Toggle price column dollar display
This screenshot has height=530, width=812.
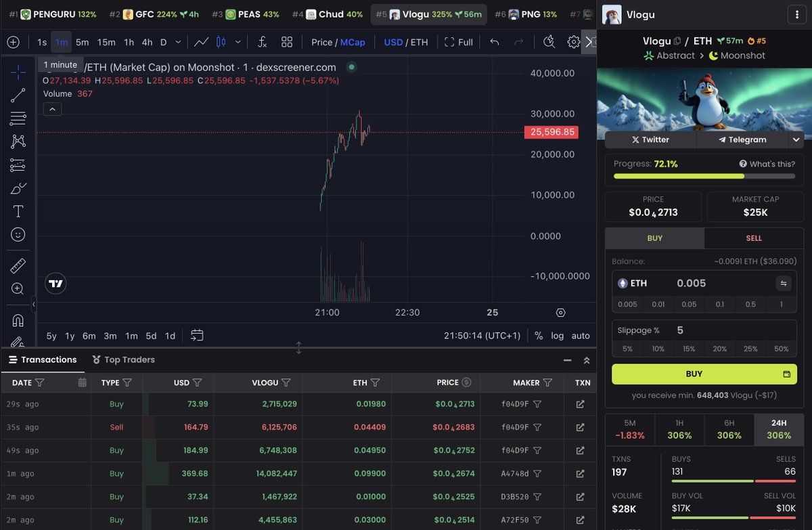[466, 382]
